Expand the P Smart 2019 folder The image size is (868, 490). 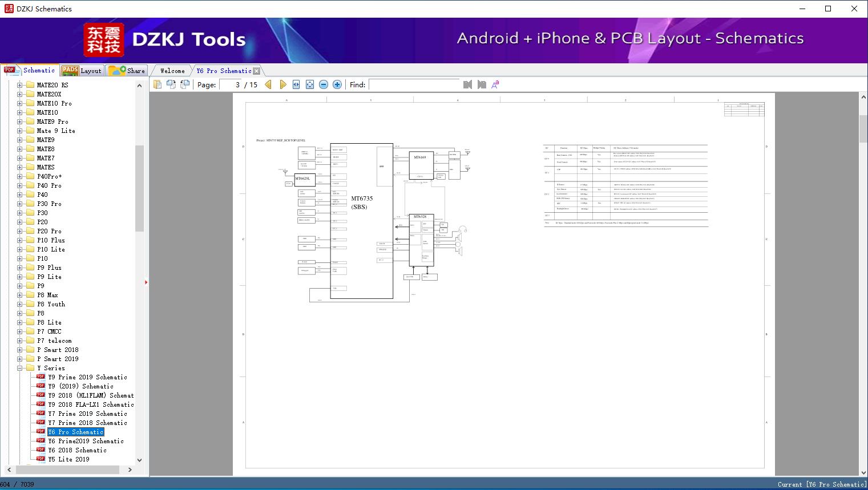20,359
